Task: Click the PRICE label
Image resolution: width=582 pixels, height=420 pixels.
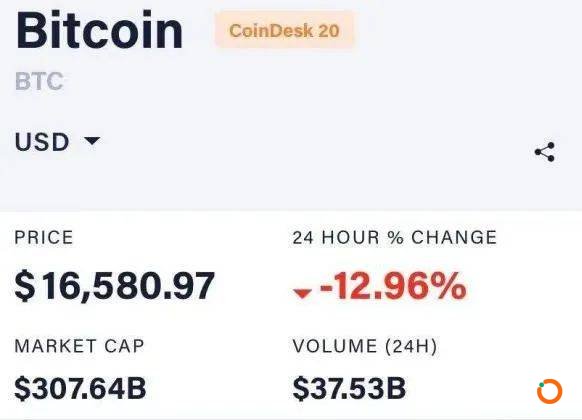Action: (x=44, y=237)
